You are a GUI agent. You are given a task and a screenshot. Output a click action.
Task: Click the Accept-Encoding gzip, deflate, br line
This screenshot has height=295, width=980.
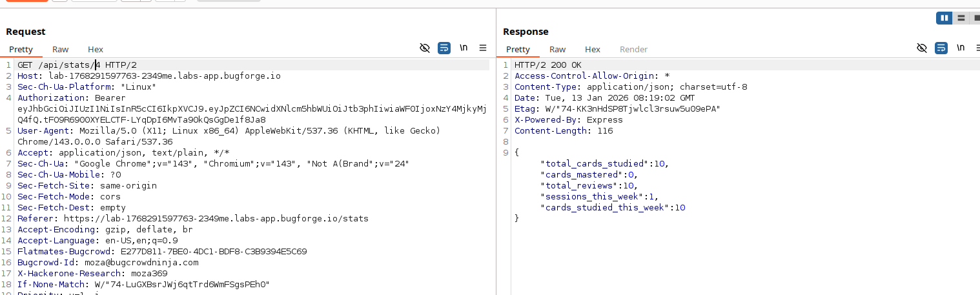(105, 230)
